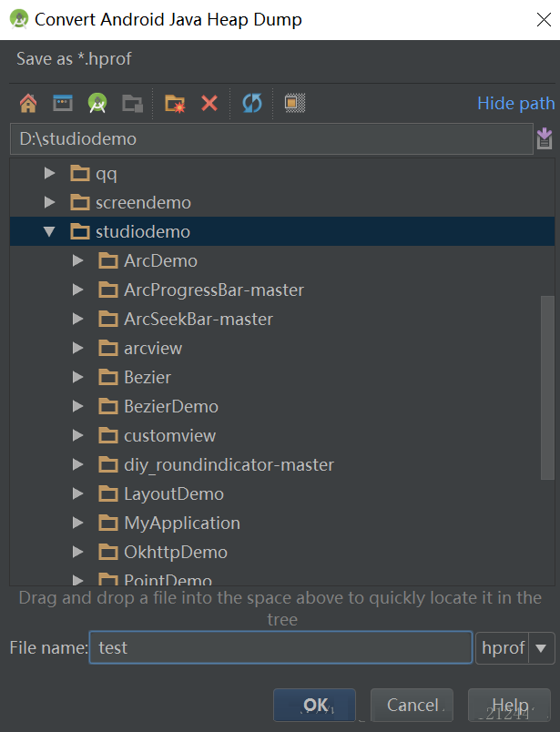Click the Cancel button
Screen dimensions: 560x732
pyautogui.click(x=412, y=705)
